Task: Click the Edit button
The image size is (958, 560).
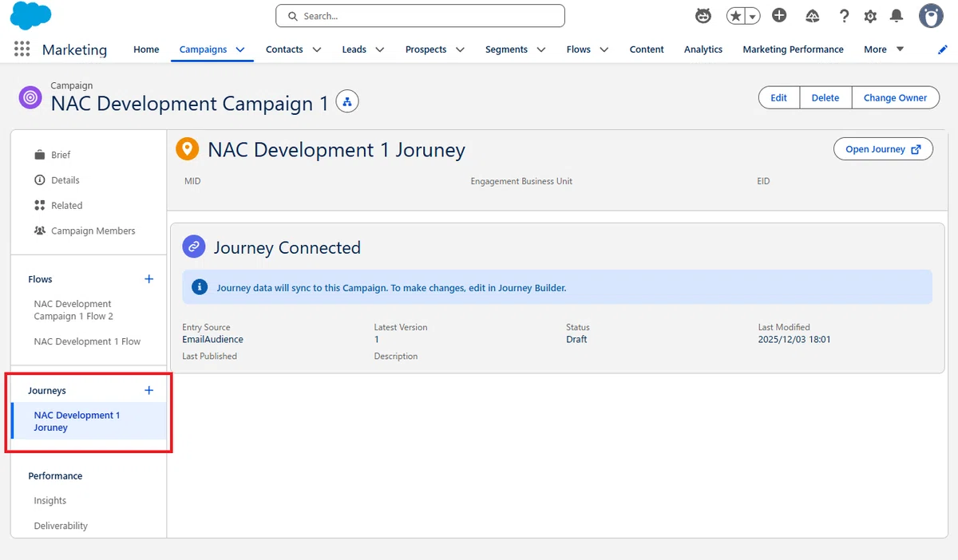Action: click(x=779, y=98)
